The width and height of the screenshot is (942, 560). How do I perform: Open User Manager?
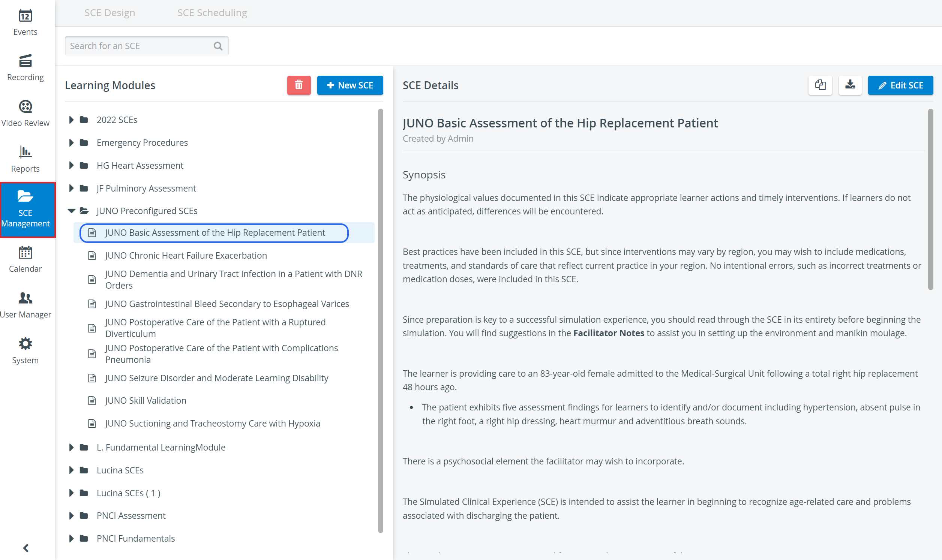click(x=25, y=305)
